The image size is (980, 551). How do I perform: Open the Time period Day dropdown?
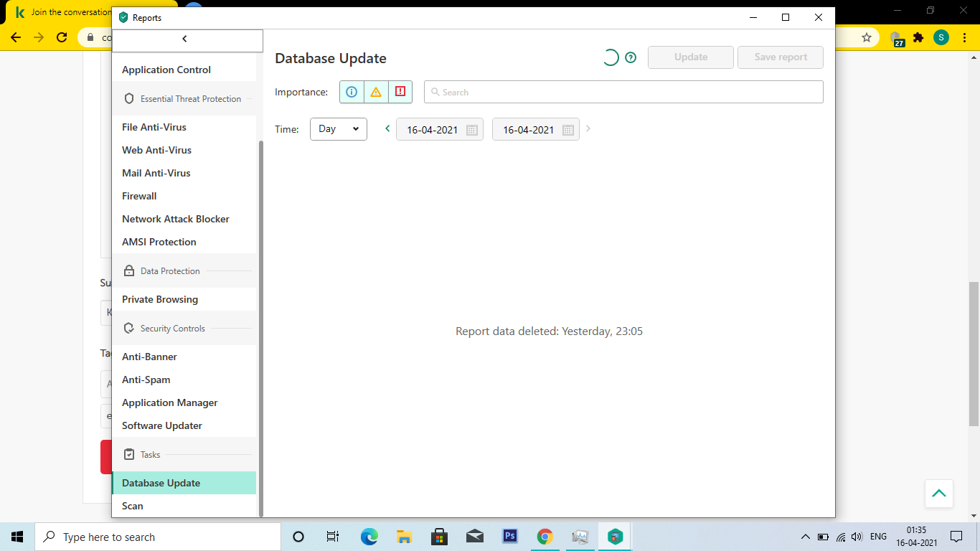[x=339, y=129]
